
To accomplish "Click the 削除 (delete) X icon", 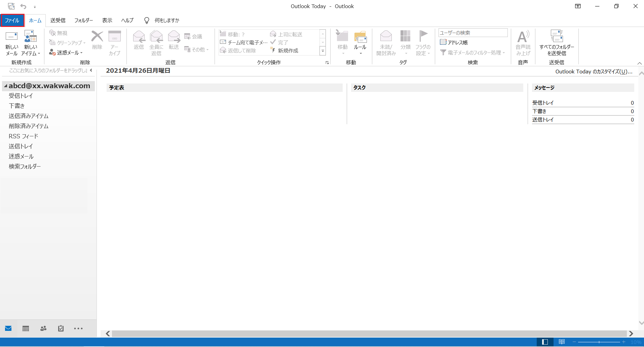I will pos(97,36).
